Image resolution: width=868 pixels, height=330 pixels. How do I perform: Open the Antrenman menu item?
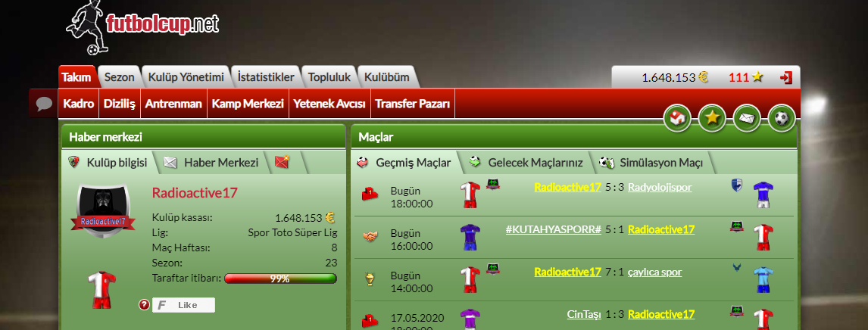(173, 104)
